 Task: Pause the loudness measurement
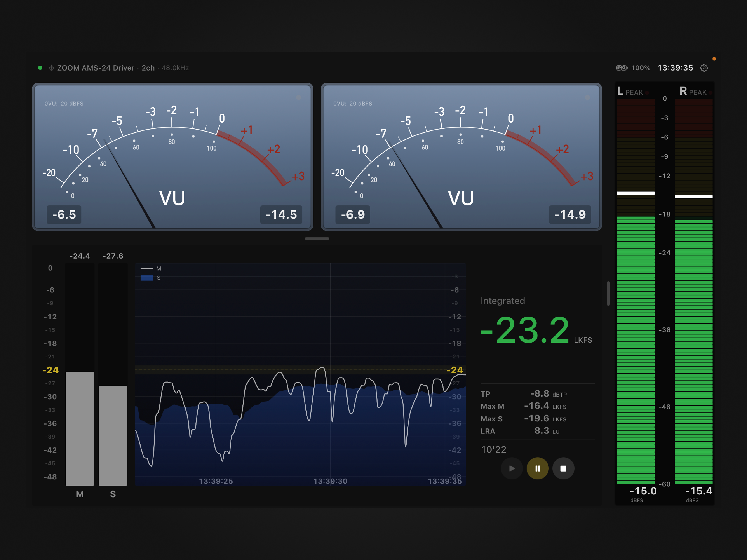pos(537,468)
